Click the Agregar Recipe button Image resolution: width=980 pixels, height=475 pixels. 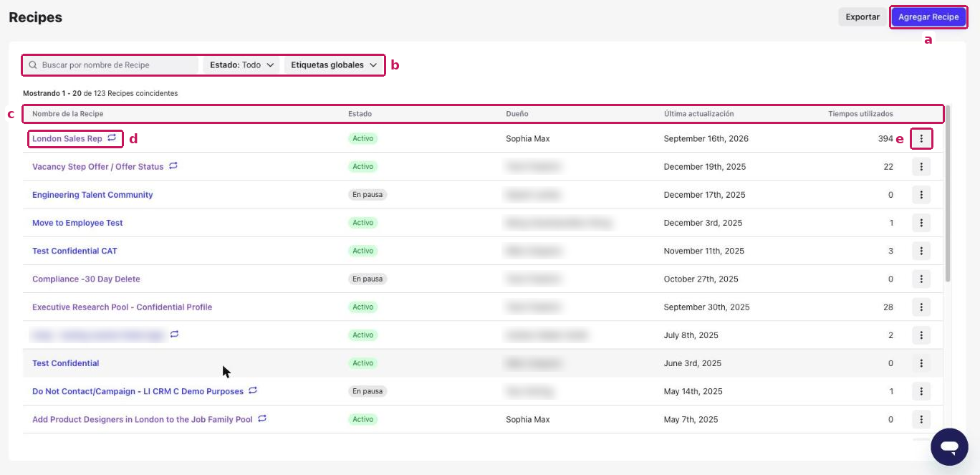coord(928,17)
